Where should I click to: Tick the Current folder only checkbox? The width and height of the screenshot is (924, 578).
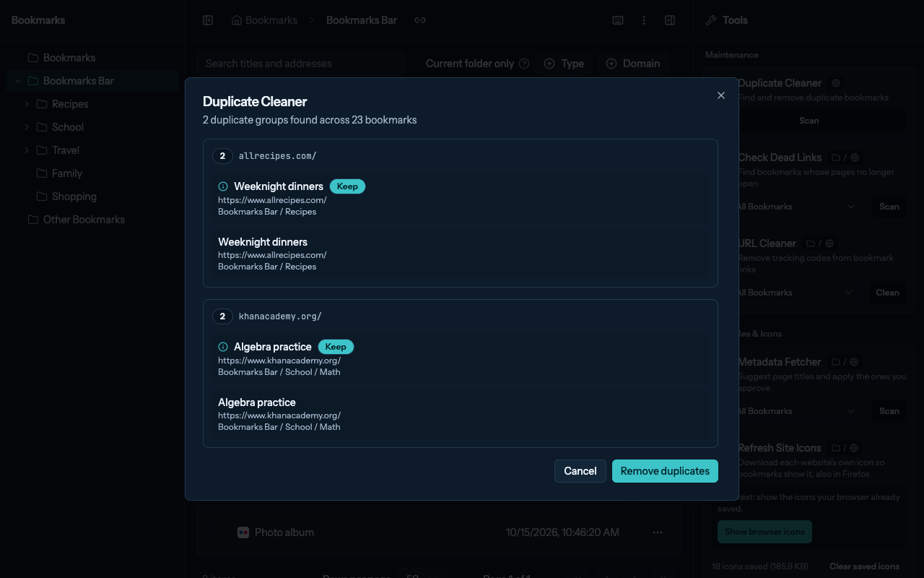coord(416,64)
